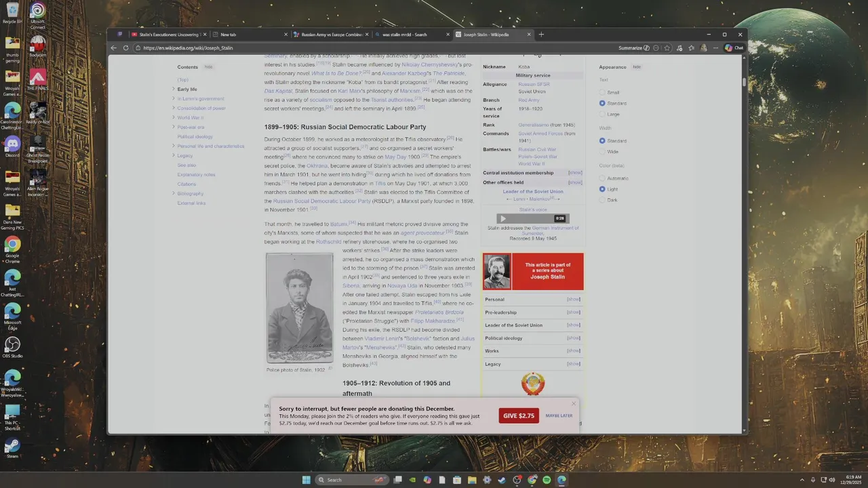Screen dimensions: 868x488
Task: Expand 'Personal life and characteristics' contents section
Action: tap(174, 146)
